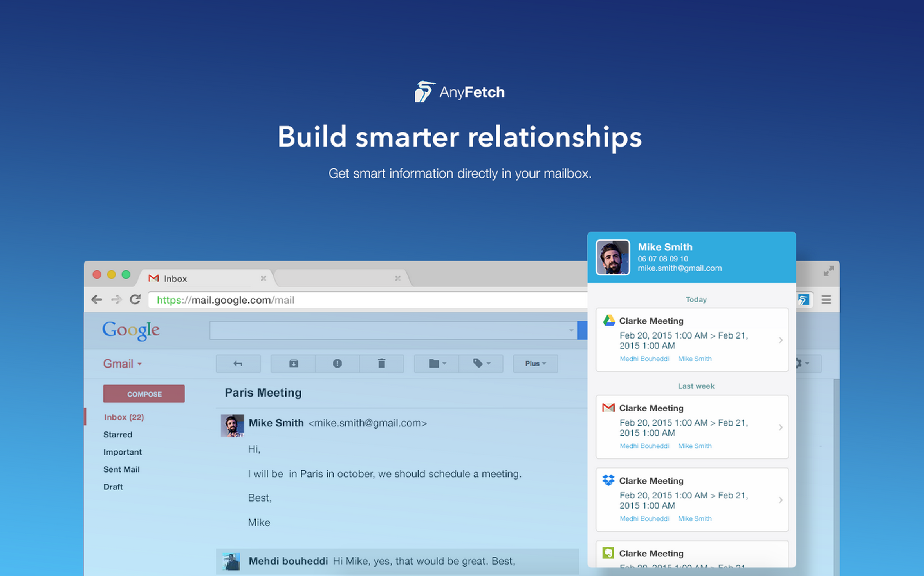This screenshot has height=576, width=924.
Task: Click the COMPOSE button
Action: [144, 394]
